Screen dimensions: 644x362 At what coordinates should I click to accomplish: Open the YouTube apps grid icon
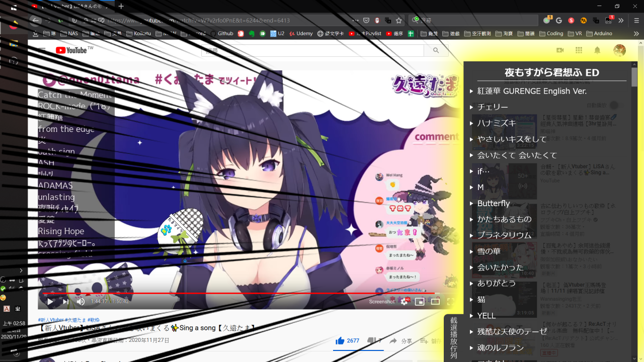coord(579,50)
